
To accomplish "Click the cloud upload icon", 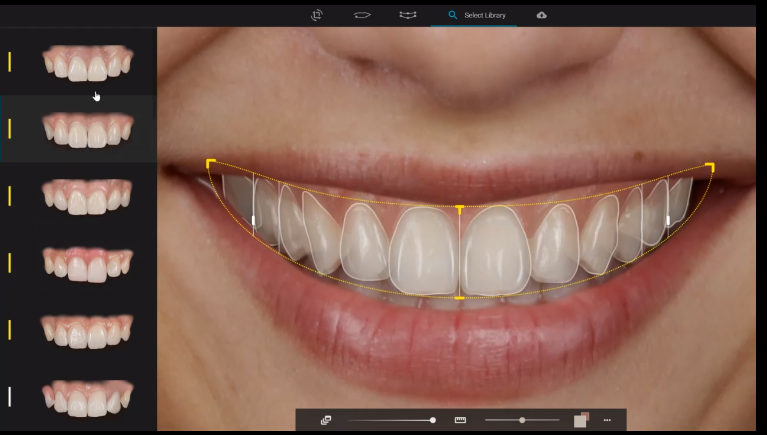I will point(541,15).
